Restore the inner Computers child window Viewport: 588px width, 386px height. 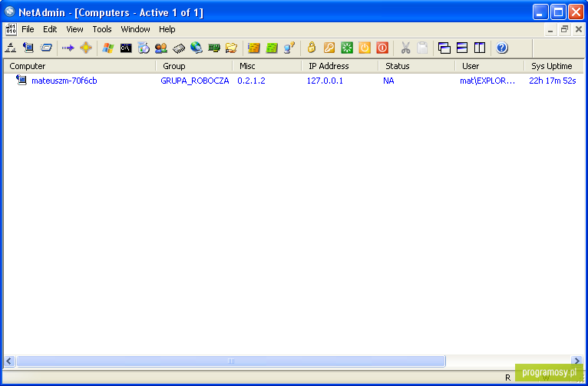tap(564, 30)
